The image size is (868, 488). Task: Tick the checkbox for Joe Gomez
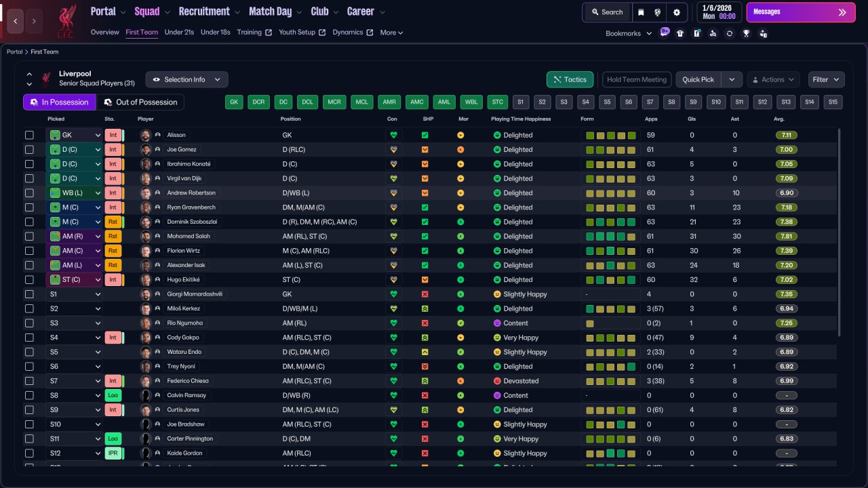(29, 150)
